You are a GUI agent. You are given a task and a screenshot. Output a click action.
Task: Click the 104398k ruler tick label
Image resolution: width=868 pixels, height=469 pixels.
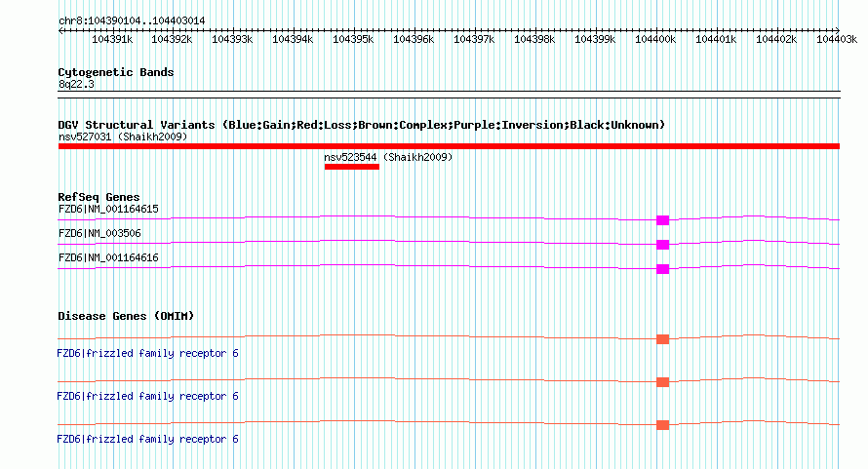coord(534,39)
